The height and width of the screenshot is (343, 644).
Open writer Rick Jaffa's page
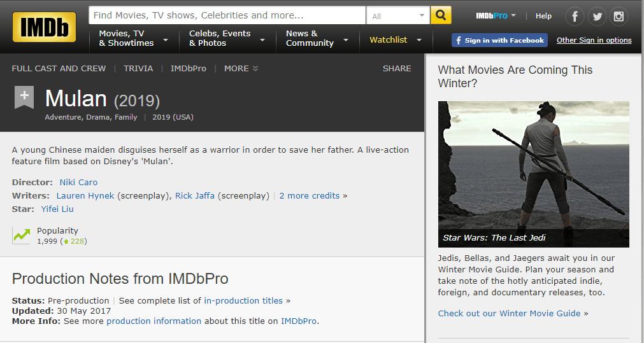(195, 196)
